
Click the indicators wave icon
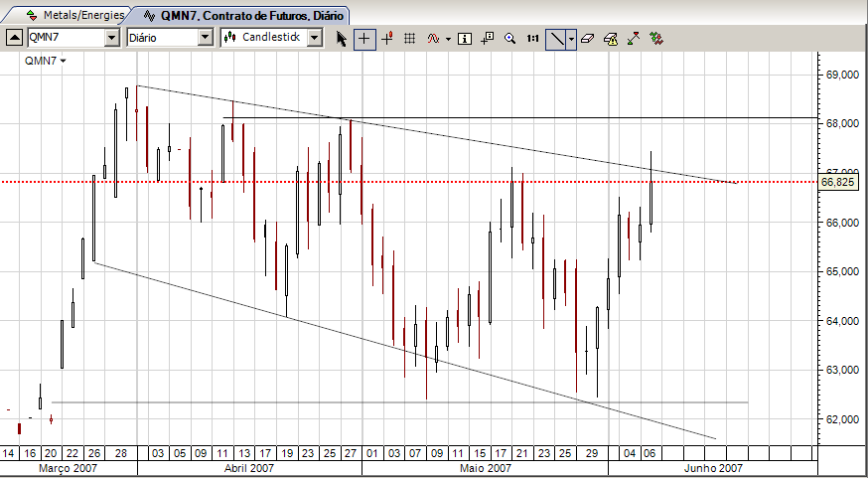(433, 39)
